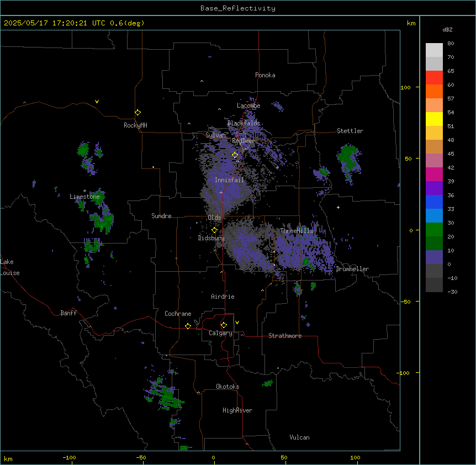Click the HighRiver city label

coord(237,410)
